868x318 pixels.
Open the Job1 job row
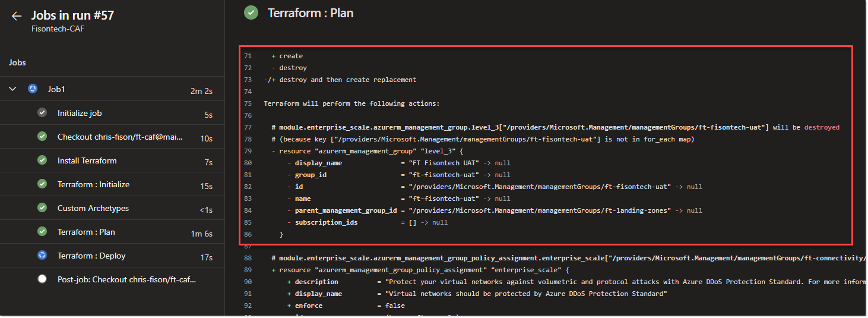pos(112,89)
